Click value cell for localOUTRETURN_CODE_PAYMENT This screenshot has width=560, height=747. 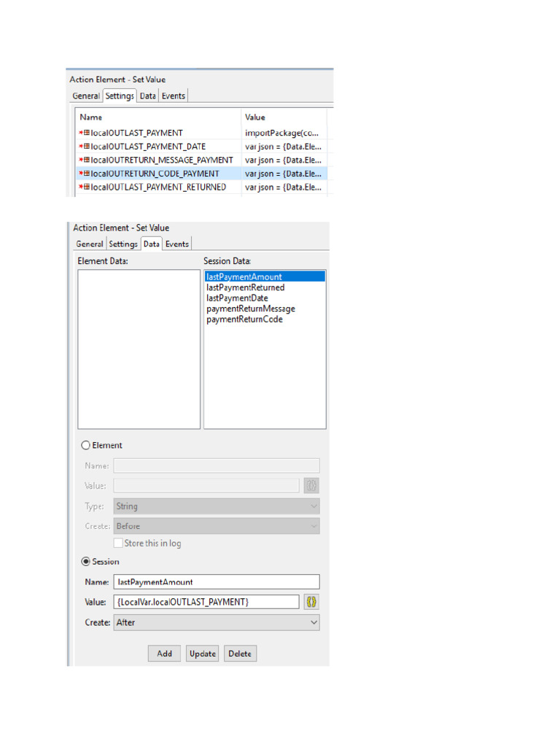[284, 174]
